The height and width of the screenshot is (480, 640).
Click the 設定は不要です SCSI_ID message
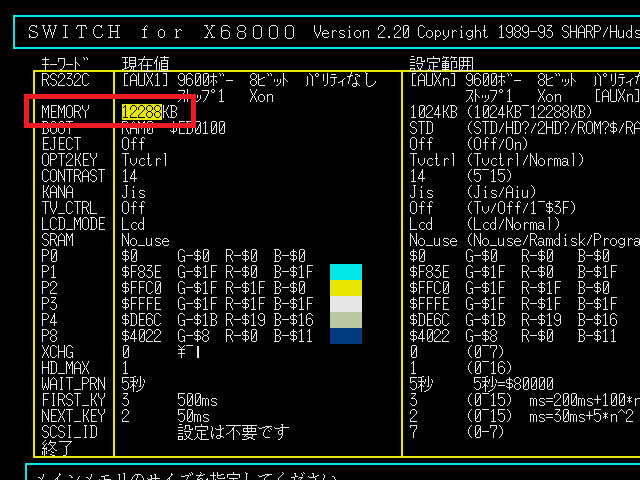point(233,432)
